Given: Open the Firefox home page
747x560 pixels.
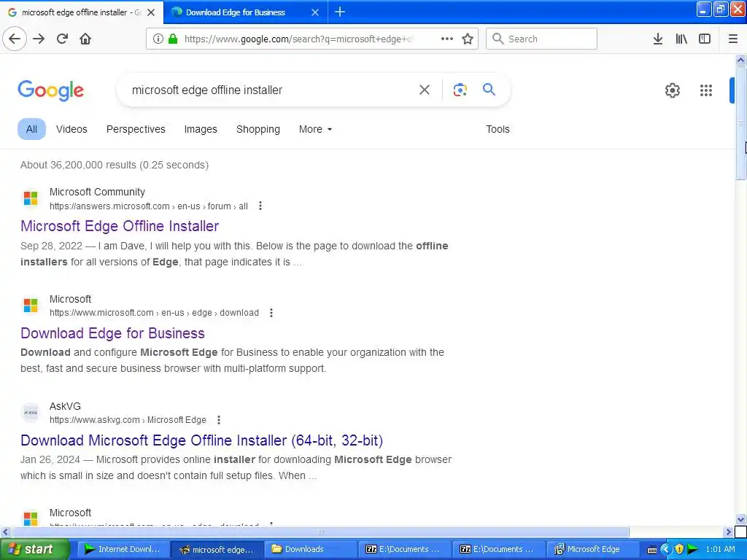Looking at the screenshot, I should coord(85,39).
